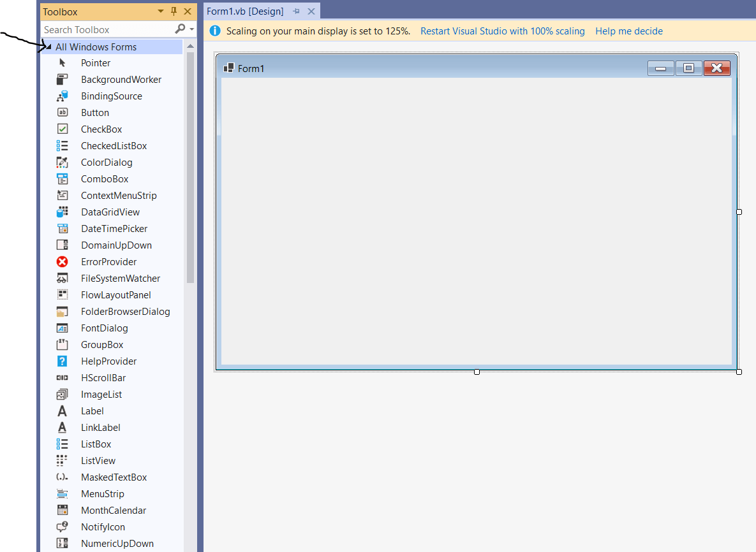Click Restart Visual Studio with 100% scaling

click(x=502, y=31)
